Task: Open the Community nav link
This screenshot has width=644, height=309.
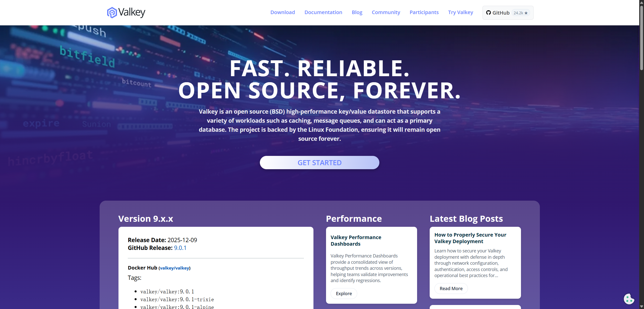Action: (x=386, y=12)
